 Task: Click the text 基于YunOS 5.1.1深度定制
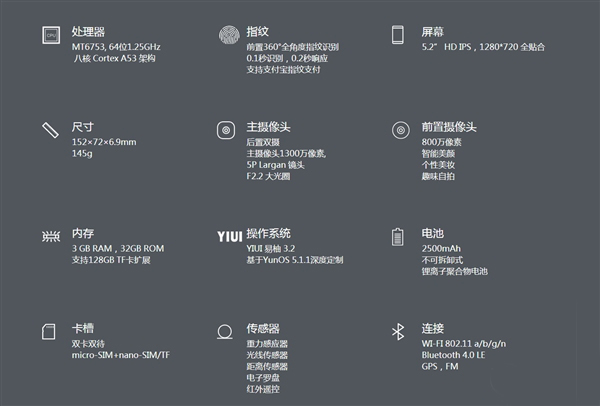pos(295,260)
